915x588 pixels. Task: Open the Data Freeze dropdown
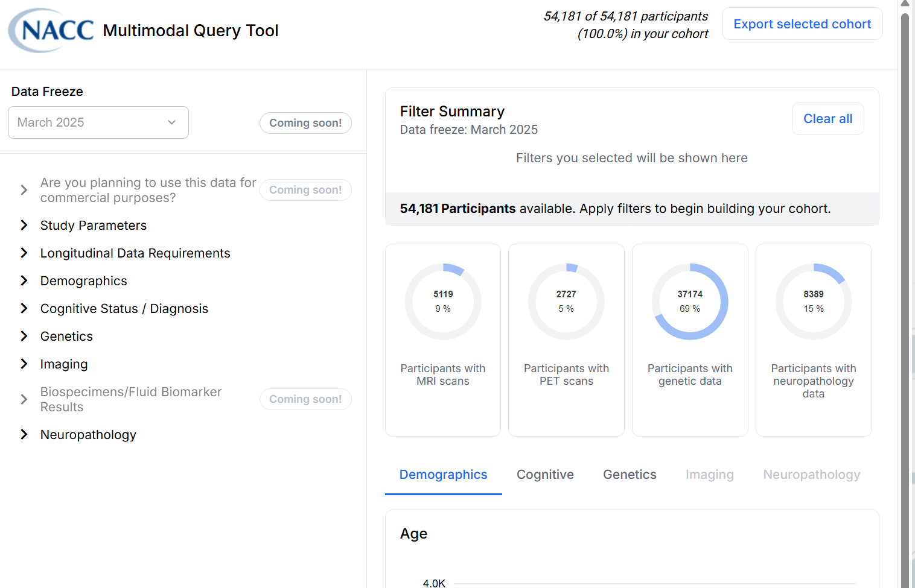coord(98,122)
